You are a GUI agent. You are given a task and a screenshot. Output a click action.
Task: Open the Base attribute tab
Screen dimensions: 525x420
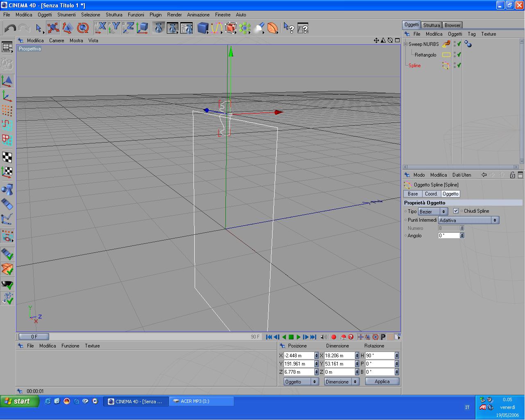(413, 194)
